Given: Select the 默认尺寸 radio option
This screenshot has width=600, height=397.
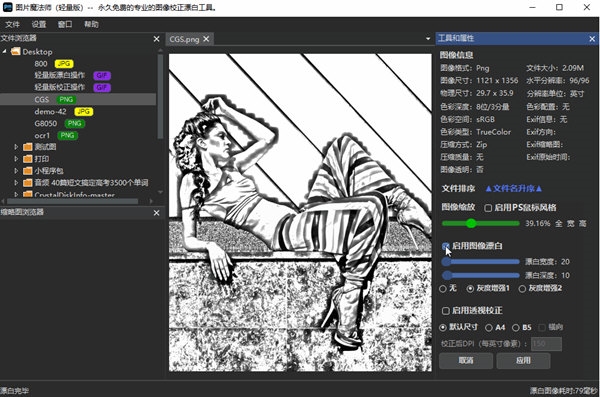Looking at the screenshot, I should 443,328.
